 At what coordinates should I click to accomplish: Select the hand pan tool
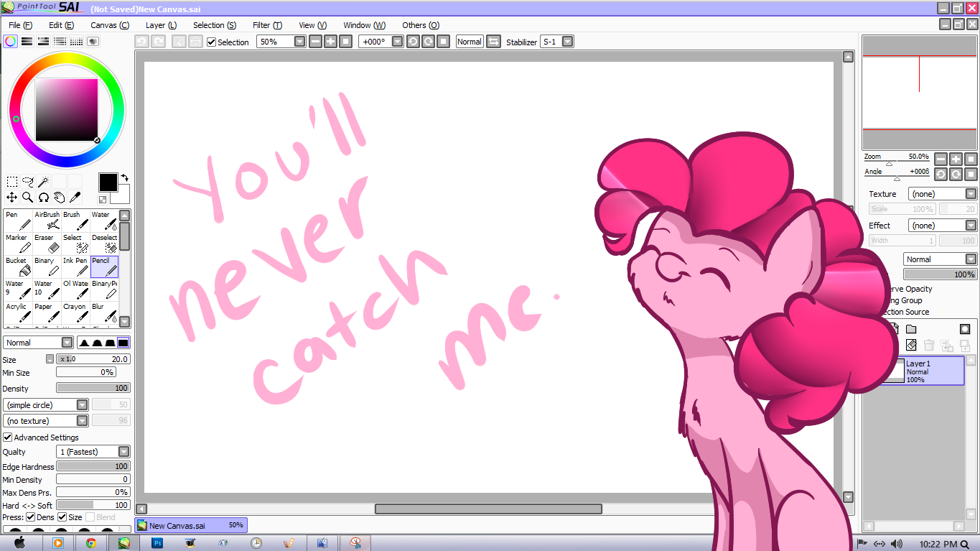coord(60,197)
